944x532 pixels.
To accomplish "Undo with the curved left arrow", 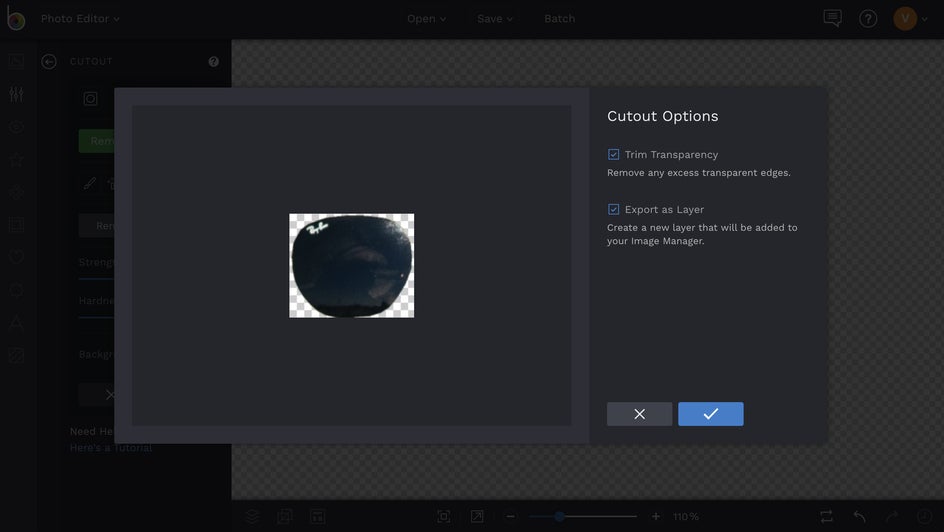I will point(859,516).
